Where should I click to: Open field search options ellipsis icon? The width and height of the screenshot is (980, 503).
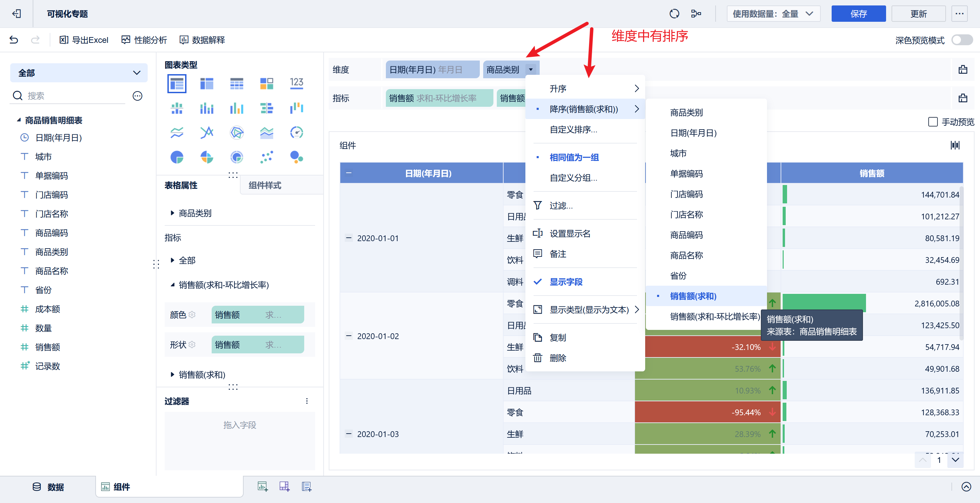tap(137, 96)
